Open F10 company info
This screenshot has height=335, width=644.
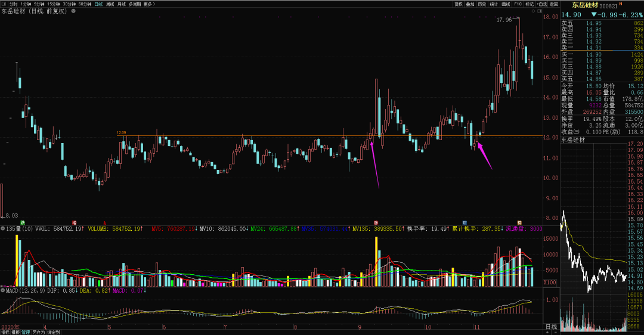pyautogui.click(x=518, y=4)
